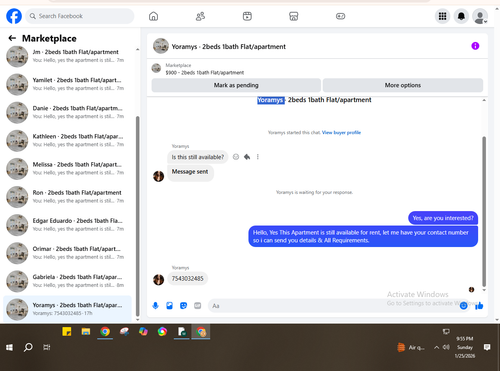Click the Aa message input field
Screen dimensions: 500x371
tap(333, 306)
